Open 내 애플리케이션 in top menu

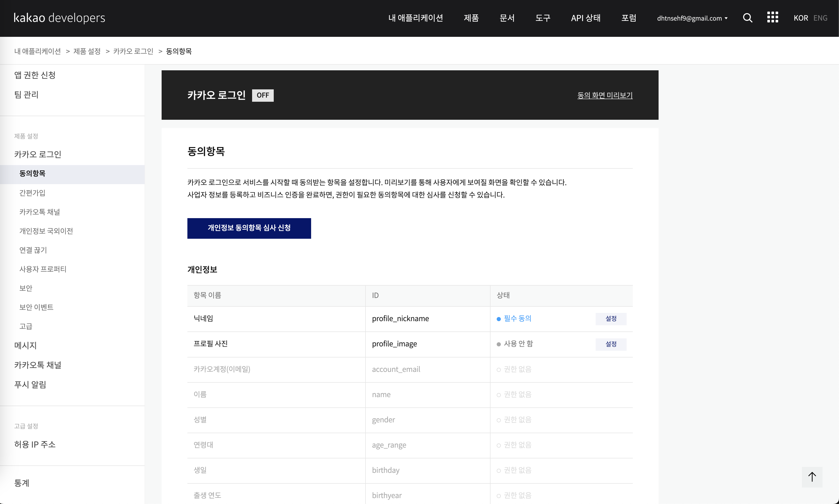(415, 18)
